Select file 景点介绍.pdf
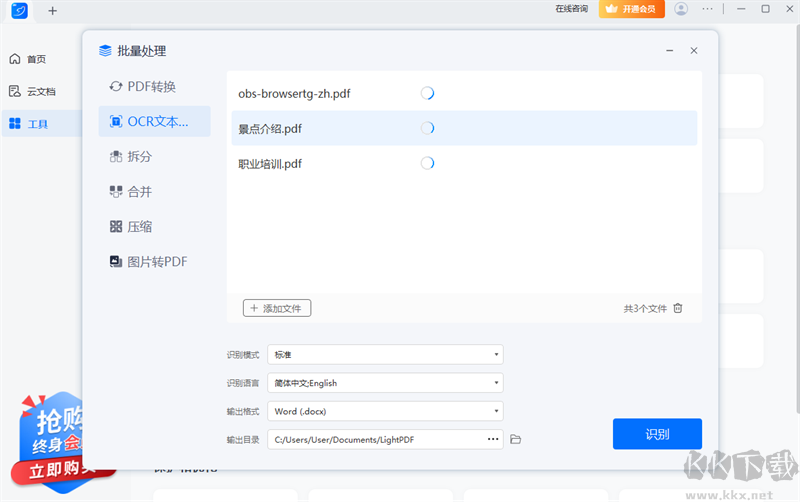Viewport: 800px width, 502px height. pyautogui.click(x=464, y=128)
